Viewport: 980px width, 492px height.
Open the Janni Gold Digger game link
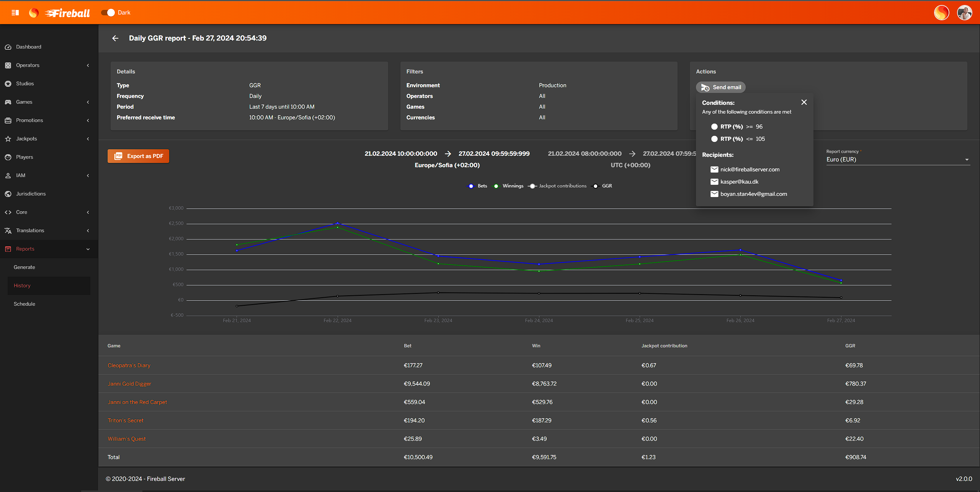129,384
